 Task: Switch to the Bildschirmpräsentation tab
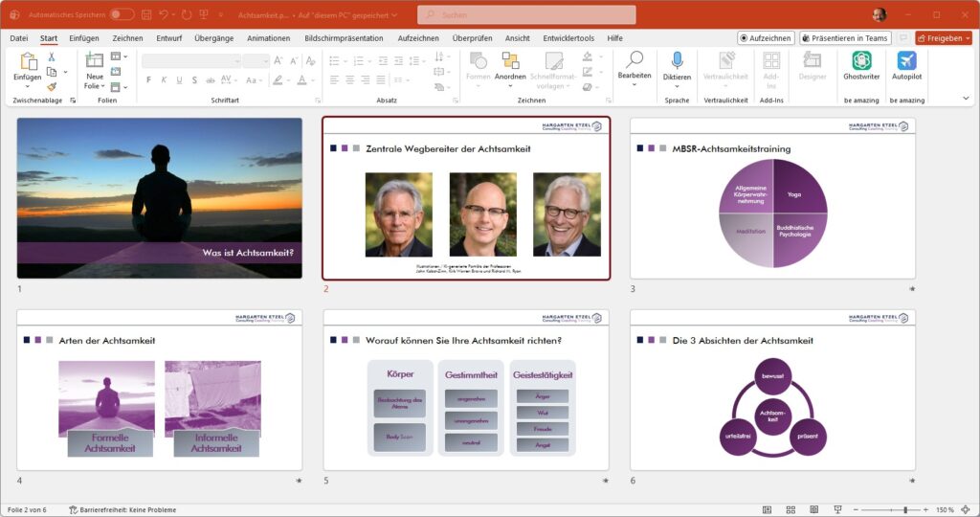pos(344,38)
